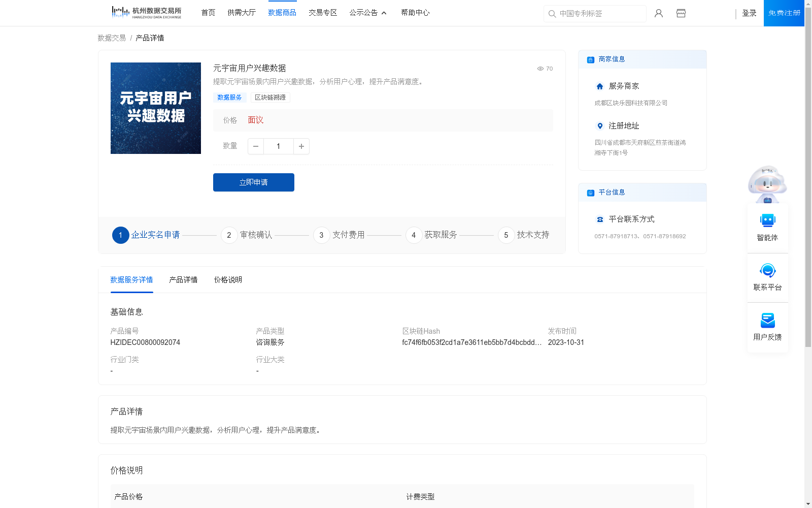The width and height of the screenshot is (812, 508).
Task: Click the product number HZIDEC00800092074
Action: point(145,342)
